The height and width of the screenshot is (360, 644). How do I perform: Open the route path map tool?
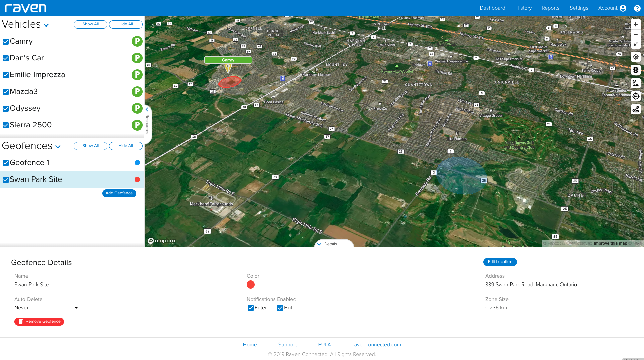[x=636, y=109]
